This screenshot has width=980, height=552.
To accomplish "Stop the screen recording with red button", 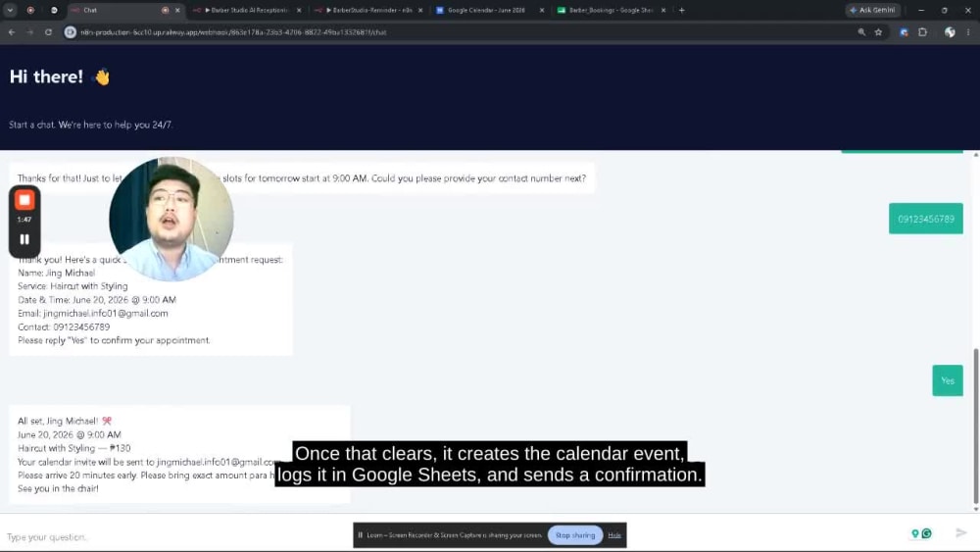I will point(24,200).
